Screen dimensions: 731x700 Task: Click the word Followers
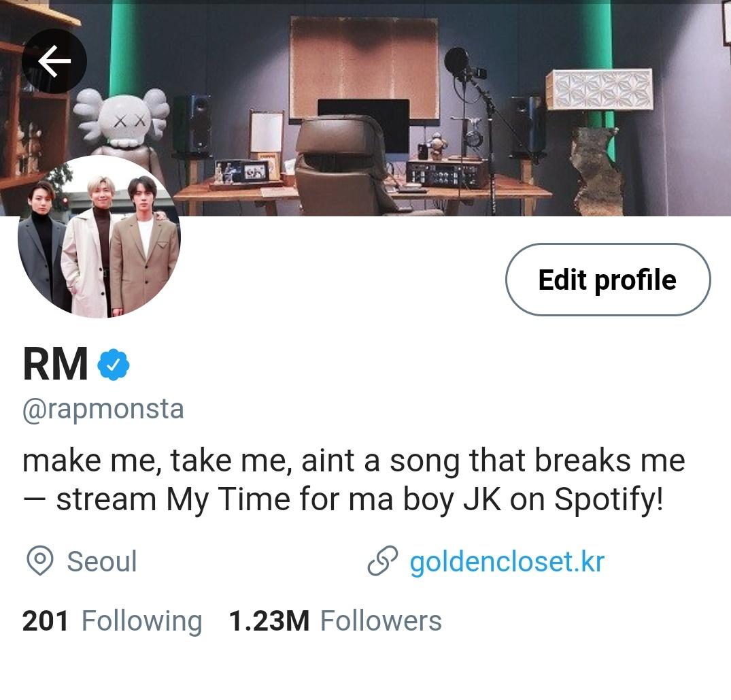tap(381, 621)
